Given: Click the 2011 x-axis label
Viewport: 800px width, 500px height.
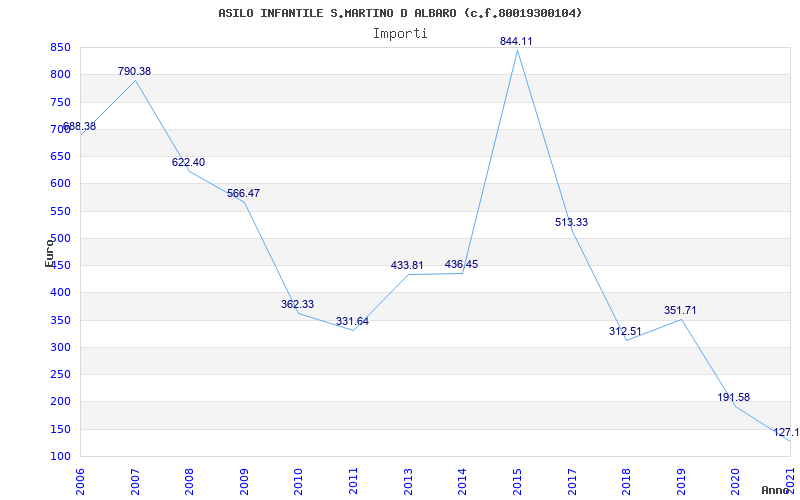Looking at the screenshot, I should [x=354, y=481].
